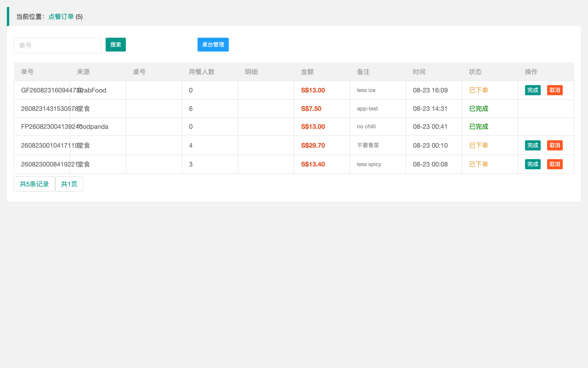Click the S$7.50 amount
588x368 pixels.
click(x=311, y=109)
